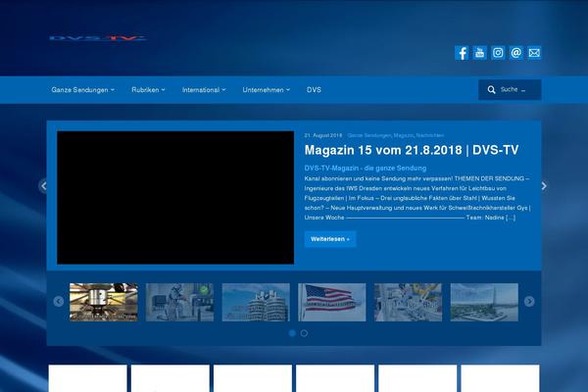The height and width of the screenshot is (392, 588).
Task: Click the search magnifier icon
Action: click(x=491, y=89)
